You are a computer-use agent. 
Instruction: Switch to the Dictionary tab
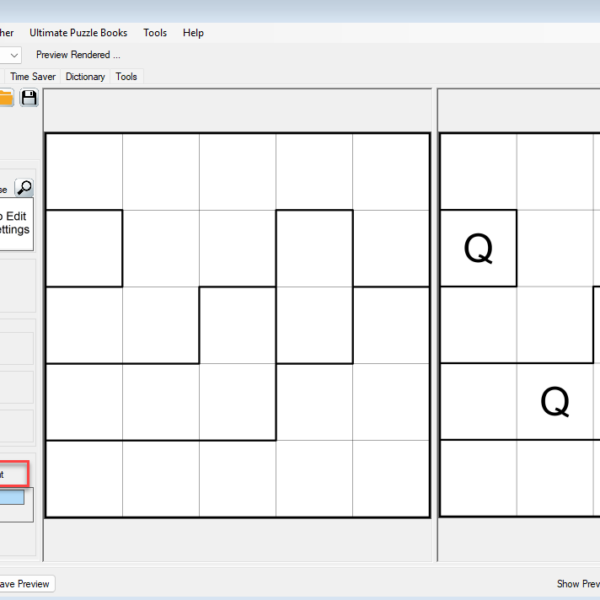point(85,76)
